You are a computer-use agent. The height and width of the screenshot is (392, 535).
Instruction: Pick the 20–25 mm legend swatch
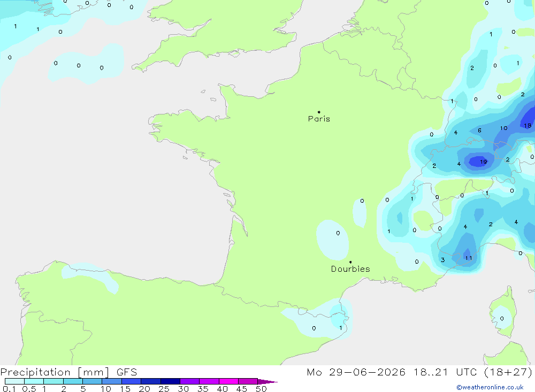pos(151,381)
